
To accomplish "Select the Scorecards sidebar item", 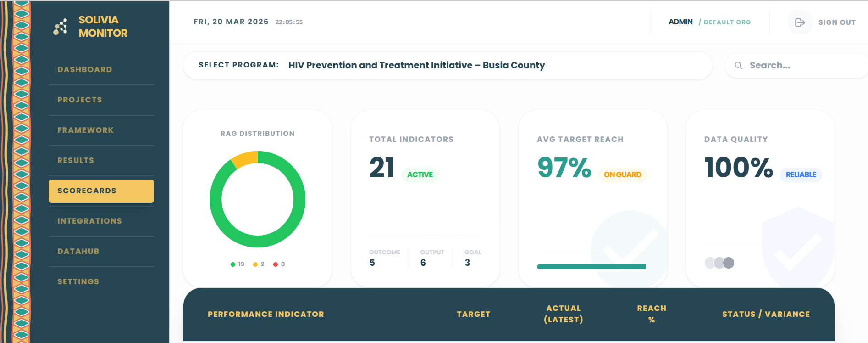I will coord(101,191).
